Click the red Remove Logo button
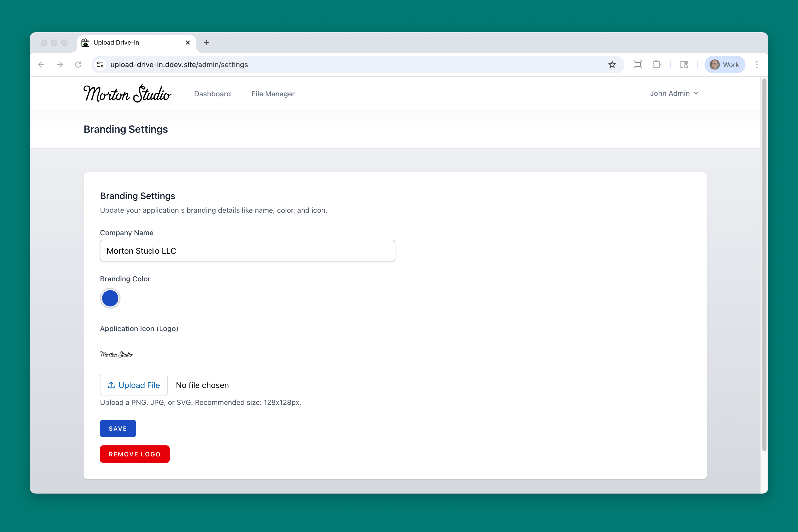The width and height of the screenshot is (798, 532). pyautogui.click(x=135, y=454)
